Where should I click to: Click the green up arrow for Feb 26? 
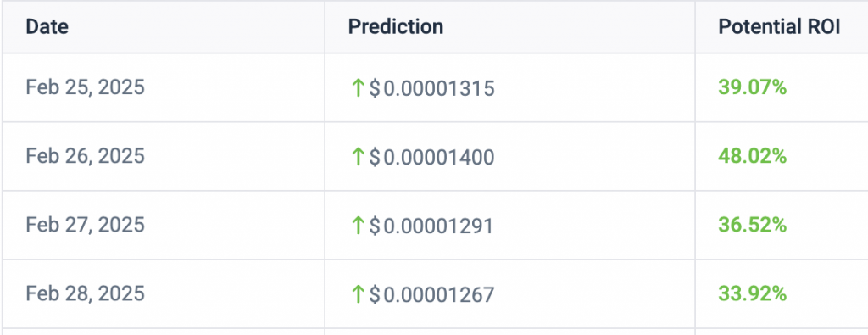(x=358, y=157)
